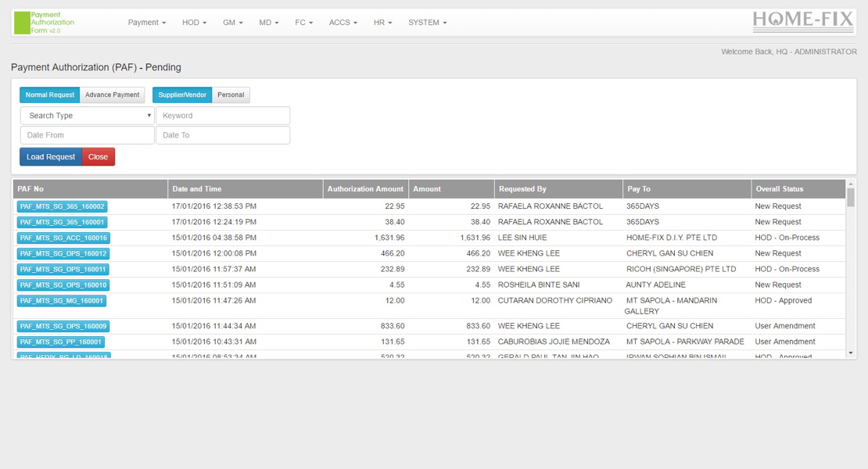Select the Supplier/Vendor filter
Screen dimensions: 868x469
[181, 94]
